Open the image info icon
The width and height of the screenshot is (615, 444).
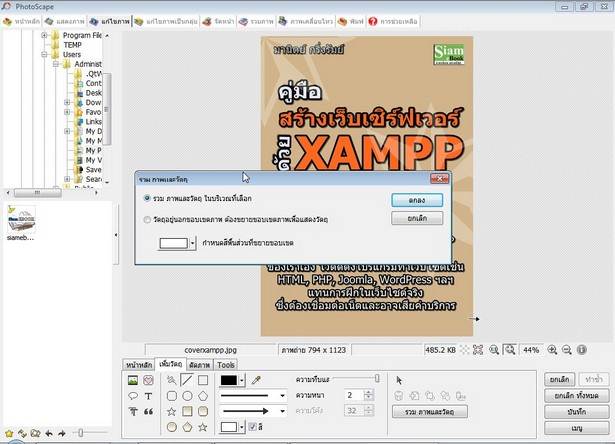582,349
